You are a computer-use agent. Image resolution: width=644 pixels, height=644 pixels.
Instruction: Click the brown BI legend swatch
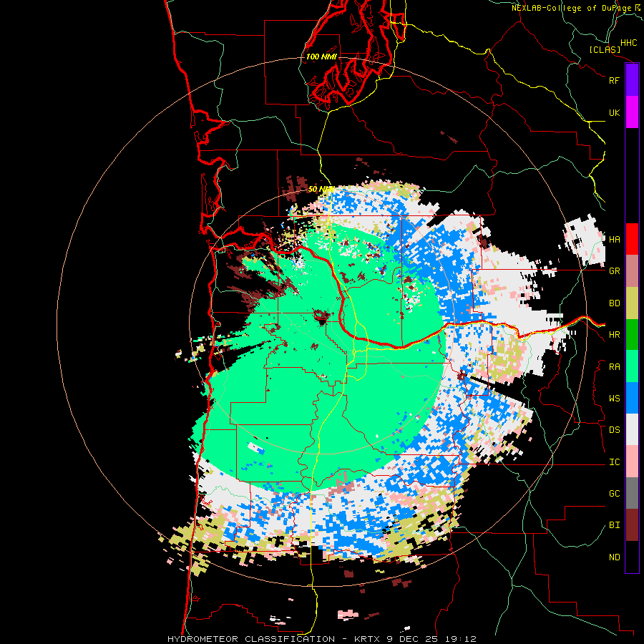pos(632,525)
